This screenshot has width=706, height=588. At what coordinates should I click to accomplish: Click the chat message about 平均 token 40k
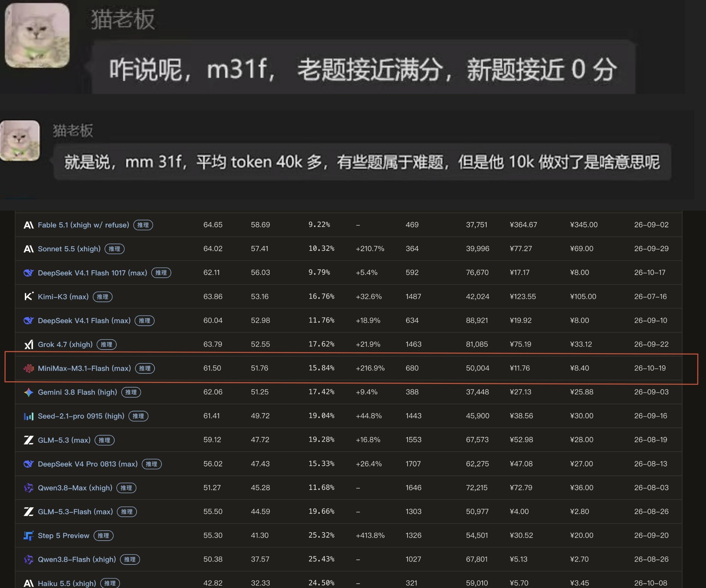pyautogui.click(x=362, y=163)
